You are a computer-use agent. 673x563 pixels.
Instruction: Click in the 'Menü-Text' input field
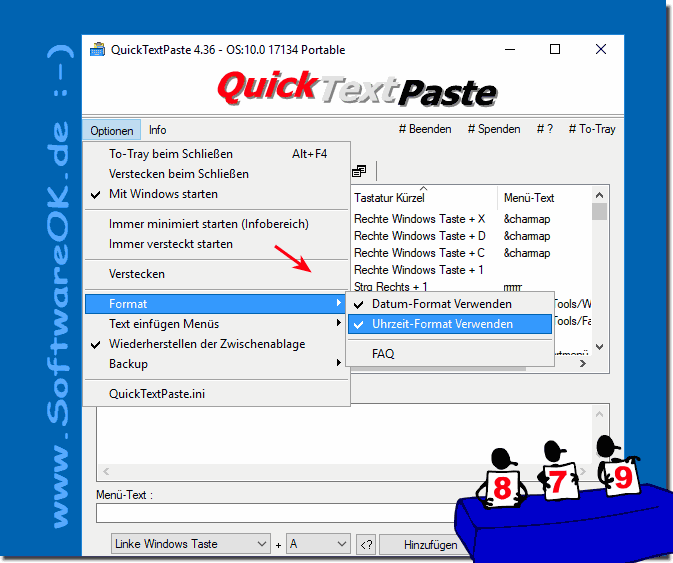[x=276, y=513]
